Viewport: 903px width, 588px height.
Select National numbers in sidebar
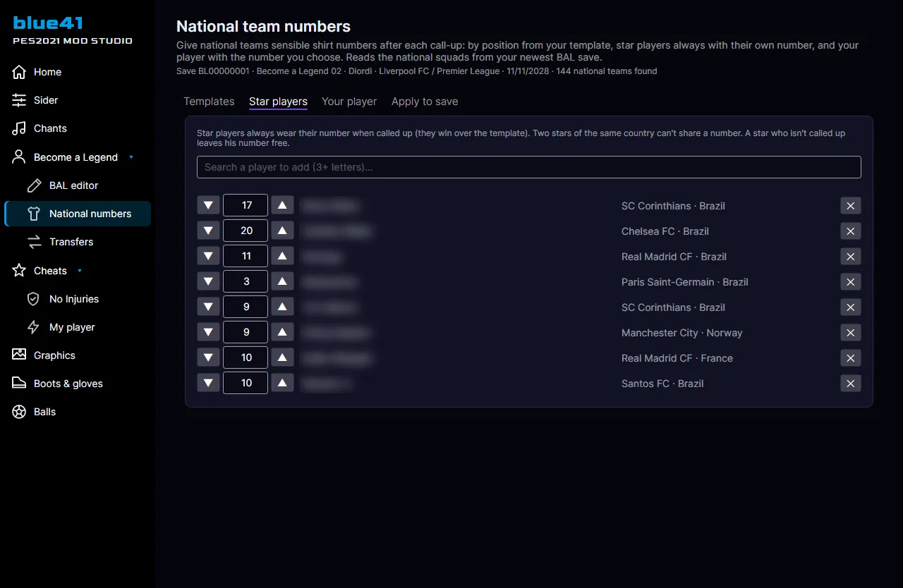click(77, 214)
